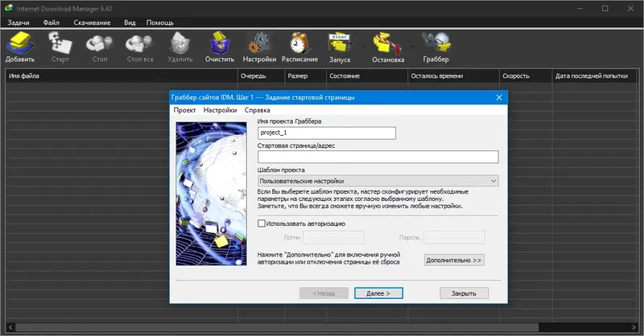
Task: Sort by Очередь column header
Action: click(261, 76)
